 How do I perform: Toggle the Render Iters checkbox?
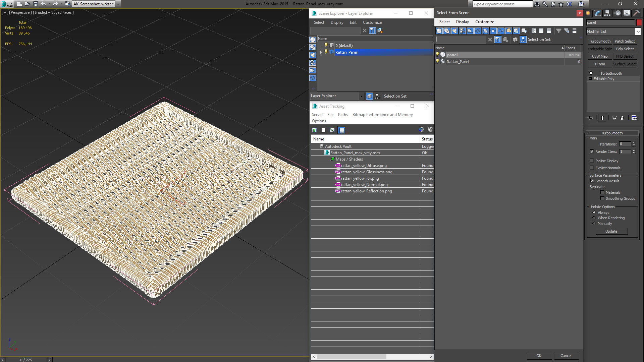pos(592,152)
